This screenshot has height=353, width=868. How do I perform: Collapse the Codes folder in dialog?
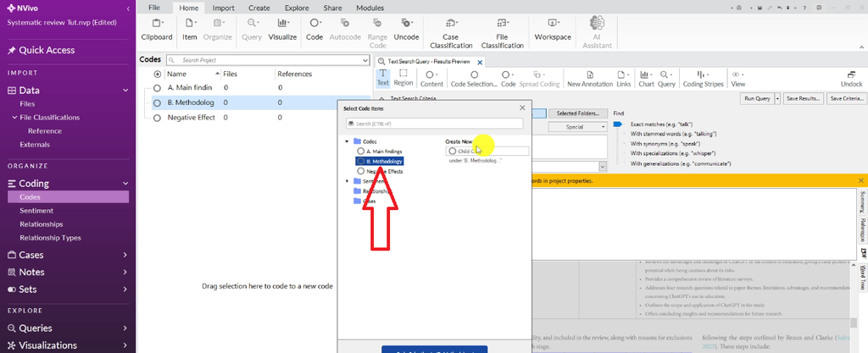pos(347,141)
